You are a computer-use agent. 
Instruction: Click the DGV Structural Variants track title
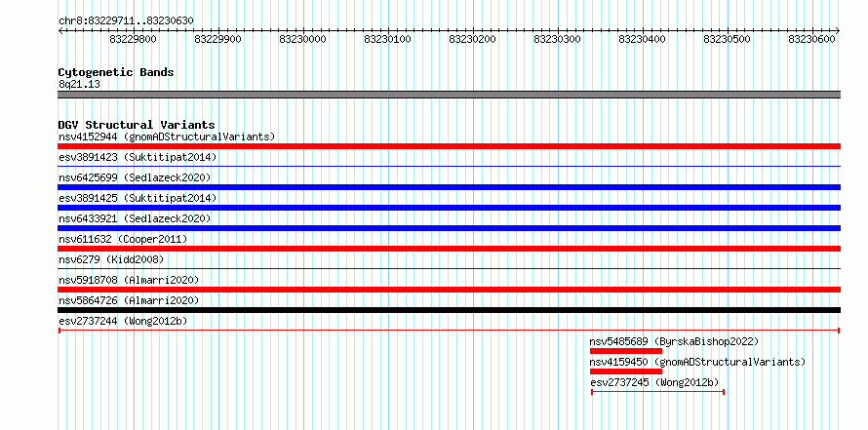click(x=137, y=125)
